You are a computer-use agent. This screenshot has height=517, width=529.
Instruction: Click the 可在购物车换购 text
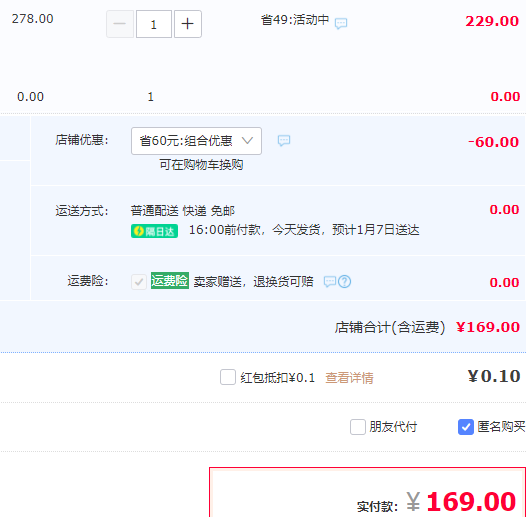pyautogui.click(x=201, y=165)
